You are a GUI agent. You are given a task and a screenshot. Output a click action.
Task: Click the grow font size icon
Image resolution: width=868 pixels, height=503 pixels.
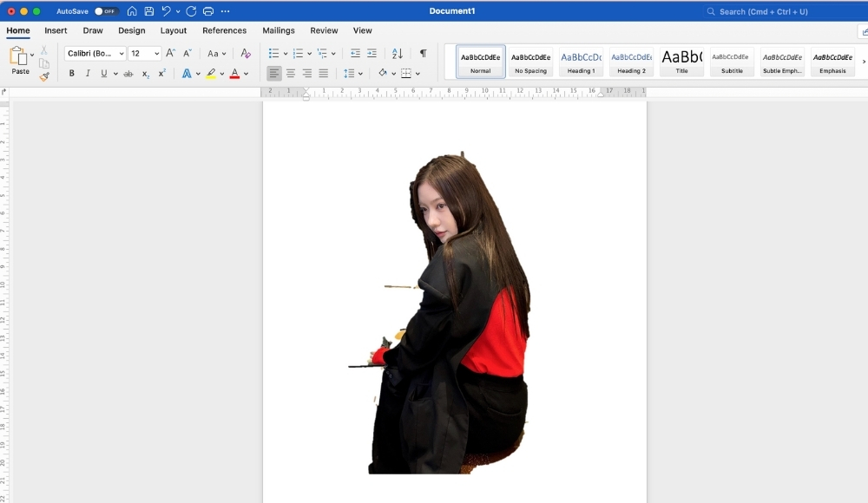[170, 54]
